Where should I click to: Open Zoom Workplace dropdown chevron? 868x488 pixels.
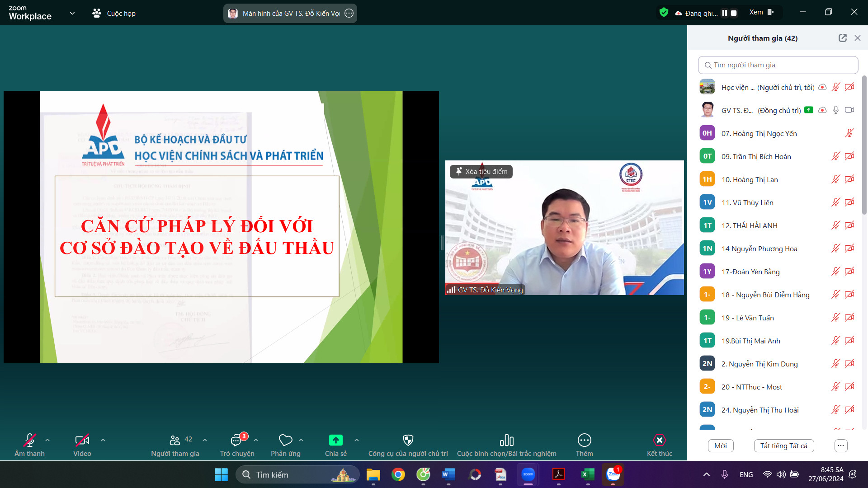pos(72,14)
